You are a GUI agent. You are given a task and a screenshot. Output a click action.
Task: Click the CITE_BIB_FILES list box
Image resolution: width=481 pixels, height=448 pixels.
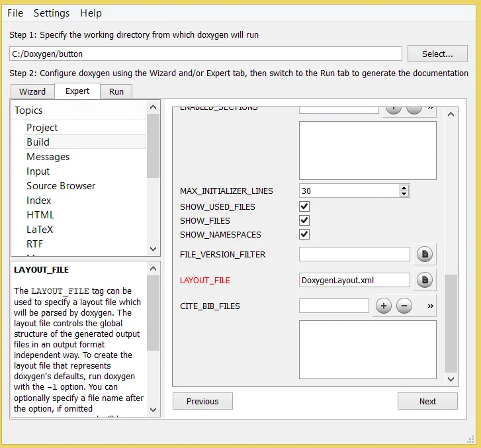click(x=367, y=349)
